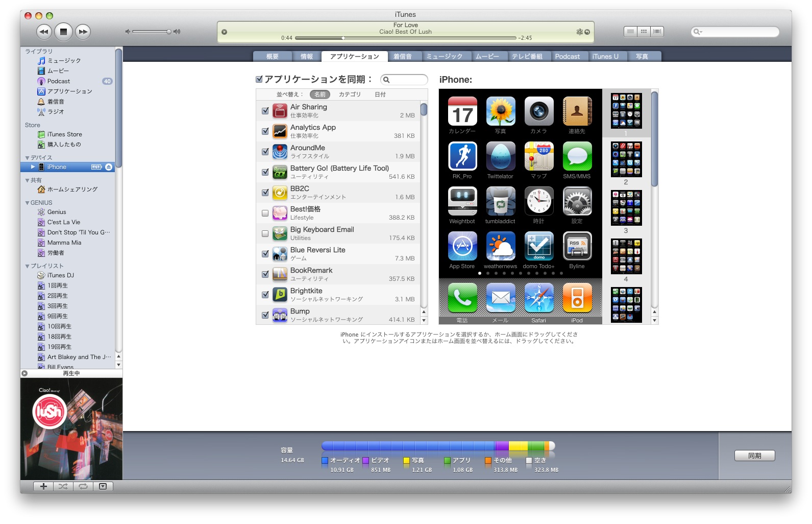Image resolution: width=812 pixels, height=524 pixels.
Task: Switch to Cover Flow view button
Action: coord(657,32)
